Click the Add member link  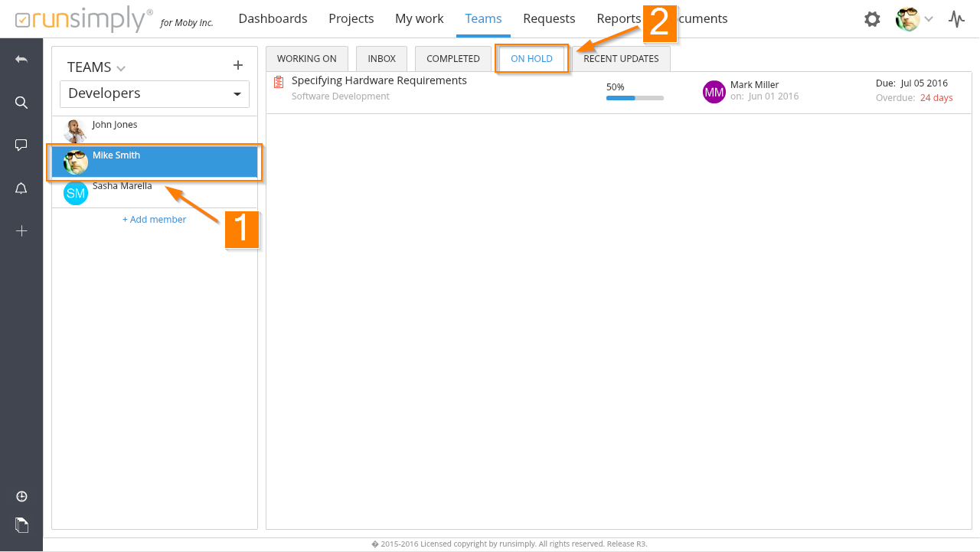(155, 220)
